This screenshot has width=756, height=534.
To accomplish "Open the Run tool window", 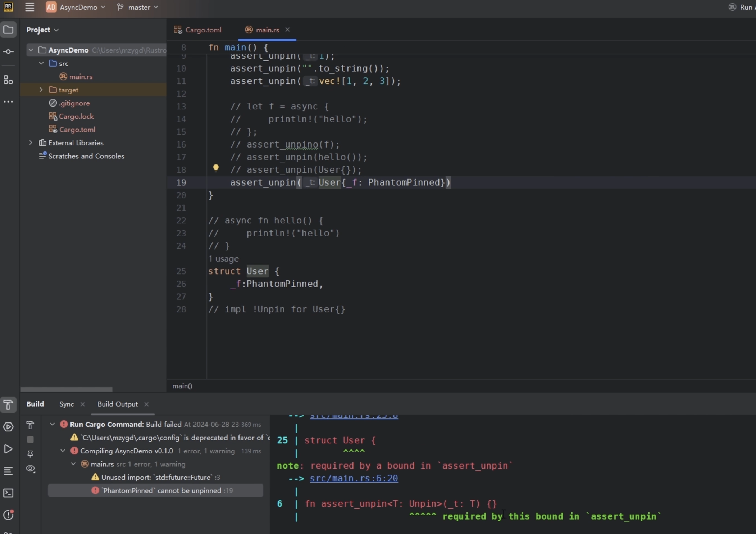I will click(x=8, y=449).
